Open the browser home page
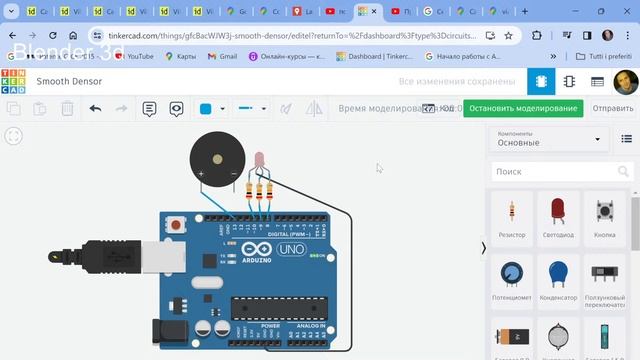Viewport: 640px width, 360px height. pyautogui.click(x=73, y=36)
